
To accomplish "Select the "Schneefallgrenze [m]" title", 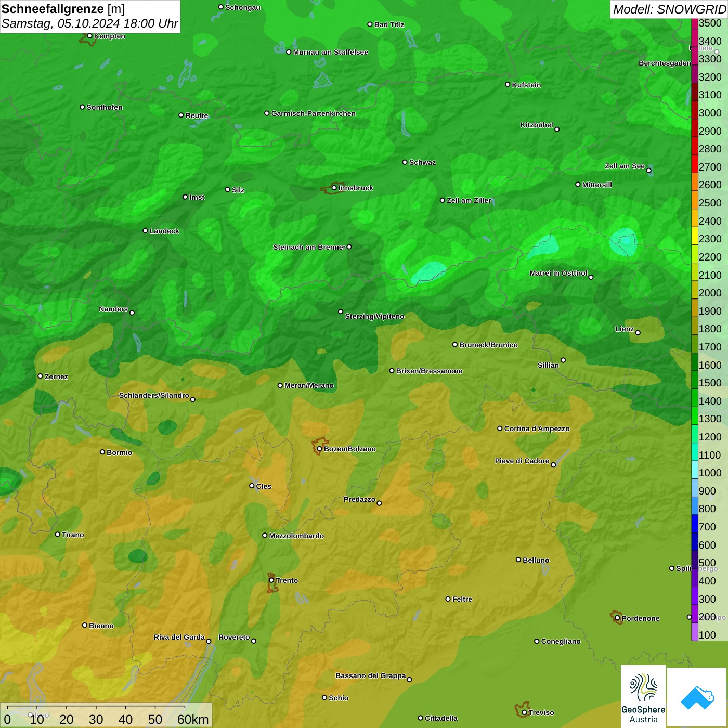I will coord(63,9).
